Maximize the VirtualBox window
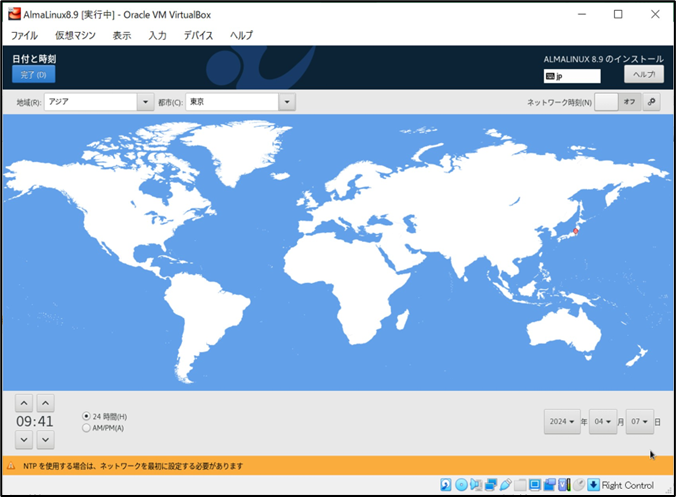This screenshot has width=676, height=497. [618, 14]
